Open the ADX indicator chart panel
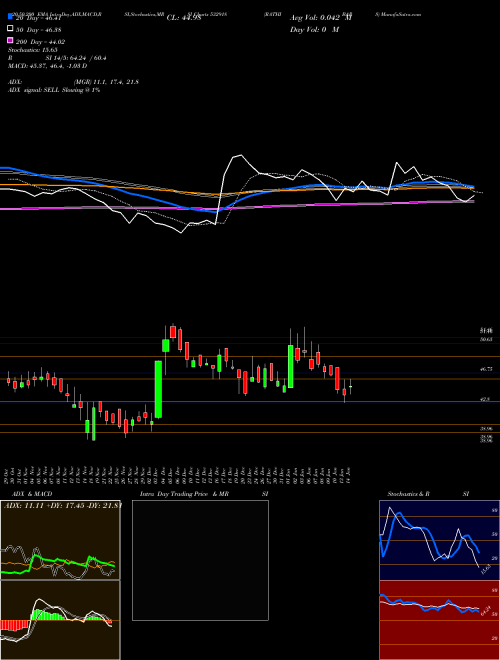The width and height of the screenshot is (500, 660). tap(60, 540)
